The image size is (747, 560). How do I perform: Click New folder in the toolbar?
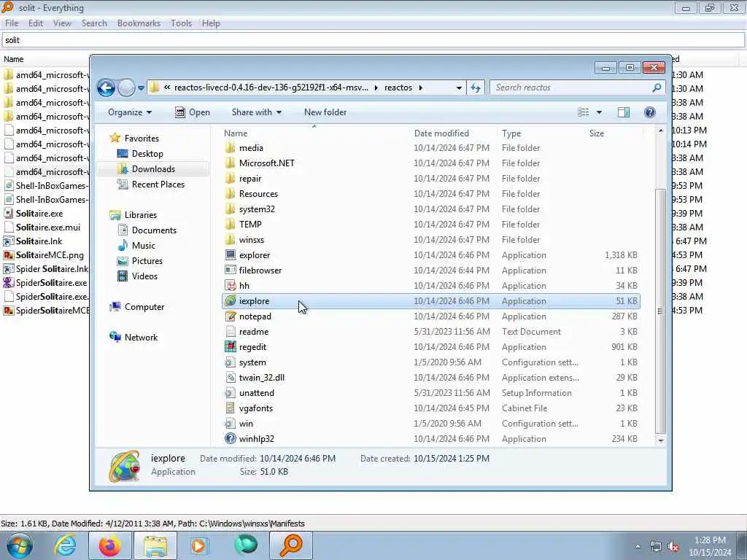click(325, 112)
